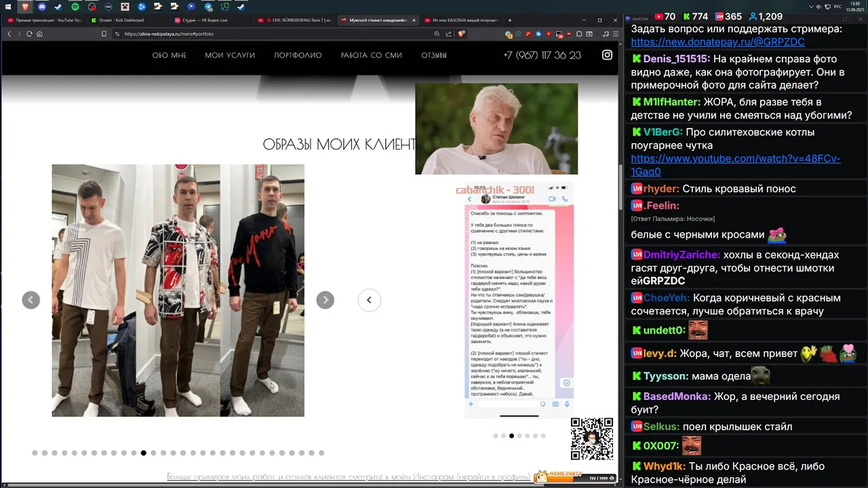Select first dot of left carousel pagination
This screenshot has width=868, height=488.
point(35,453)
